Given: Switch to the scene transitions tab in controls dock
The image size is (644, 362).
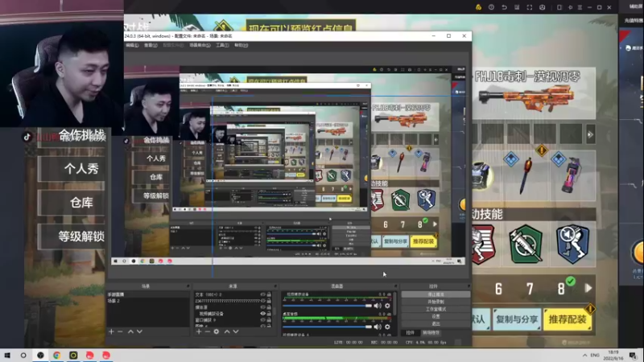Looking at the screenshot, I should tap(431, 333).
